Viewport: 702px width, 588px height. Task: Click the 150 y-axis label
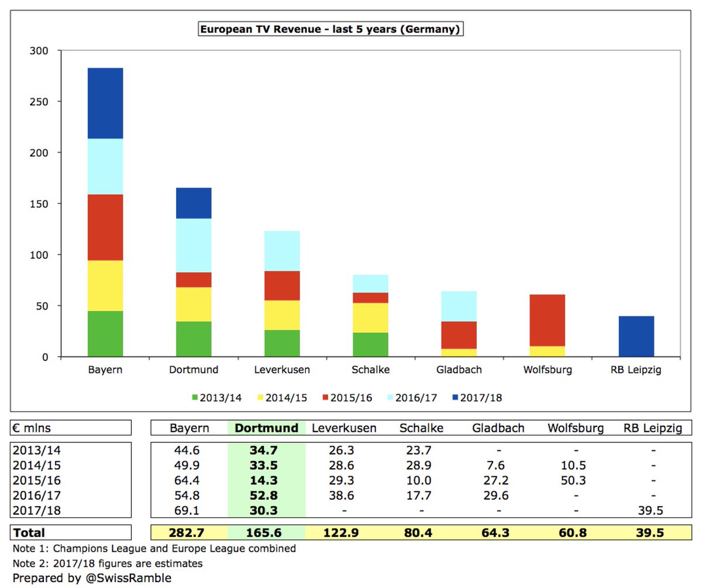click(x=39, y=204)
